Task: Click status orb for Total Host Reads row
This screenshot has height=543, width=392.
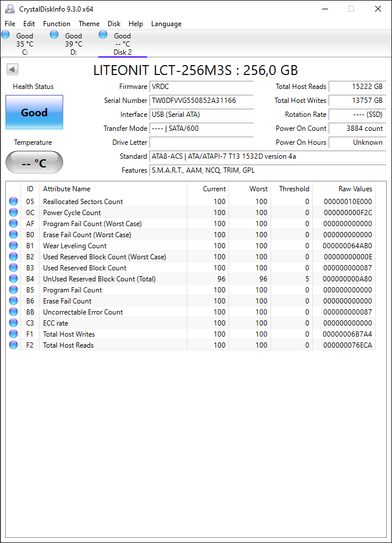Action: (x=13, y=345)
